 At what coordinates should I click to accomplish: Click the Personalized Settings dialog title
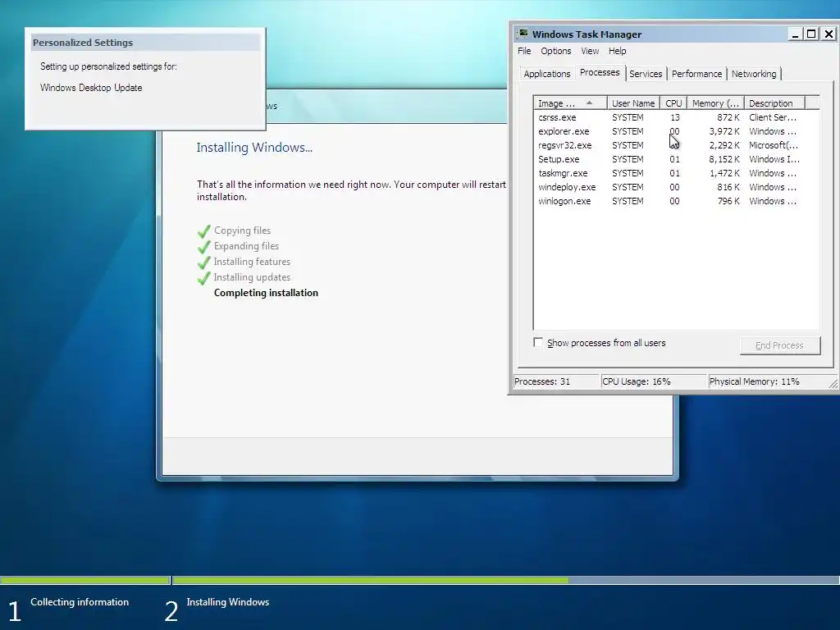(x=83, y=43)
